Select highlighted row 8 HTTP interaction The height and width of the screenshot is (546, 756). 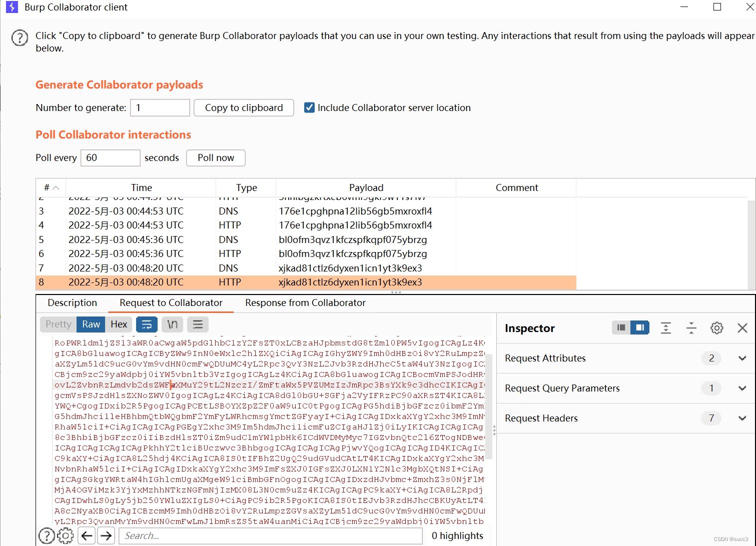tap(306, 282)
